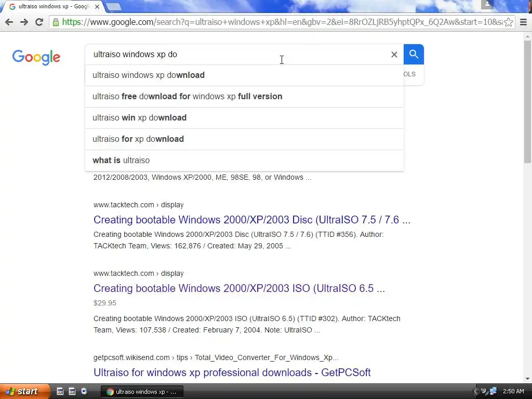This screenshot has width=532, height=399.
Task: Click snippet text Views: 162,876
Action: pyautogui.click(x=176, y=246)
